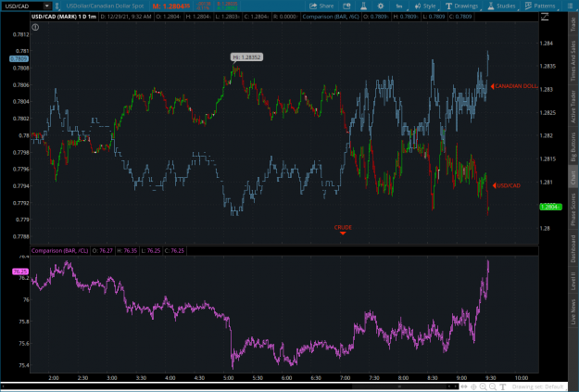This screenshot has height=392, width=579.
Task: Click the CRUDE marker label
Action: [343, 228]
